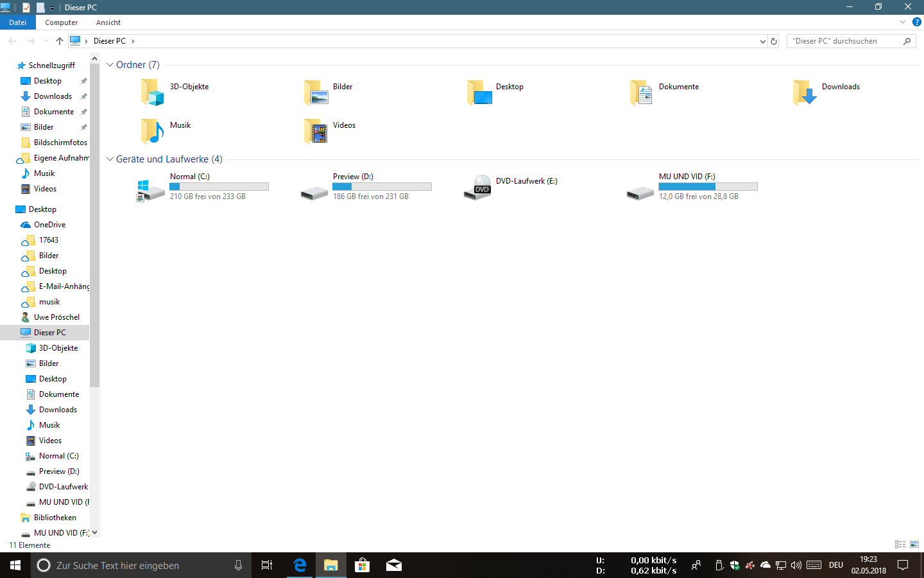Image resolution: width=924 pixels, height=578 pixels.
Task: Click the MU UND VID (F:) usage bar
Action: (x=708, y=186)
